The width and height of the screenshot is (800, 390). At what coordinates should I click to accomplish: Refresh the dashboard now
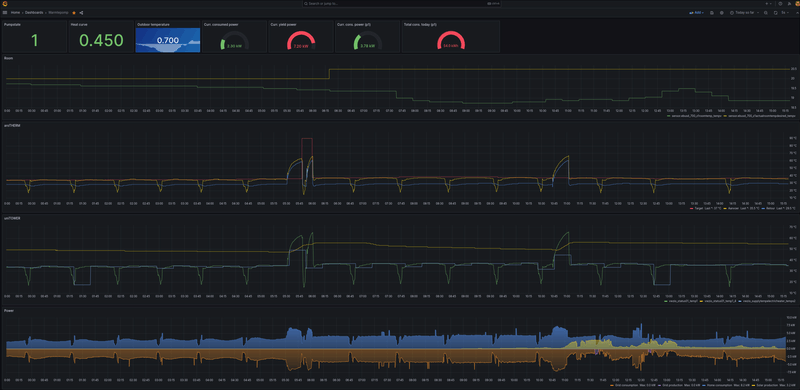[776, 13]
